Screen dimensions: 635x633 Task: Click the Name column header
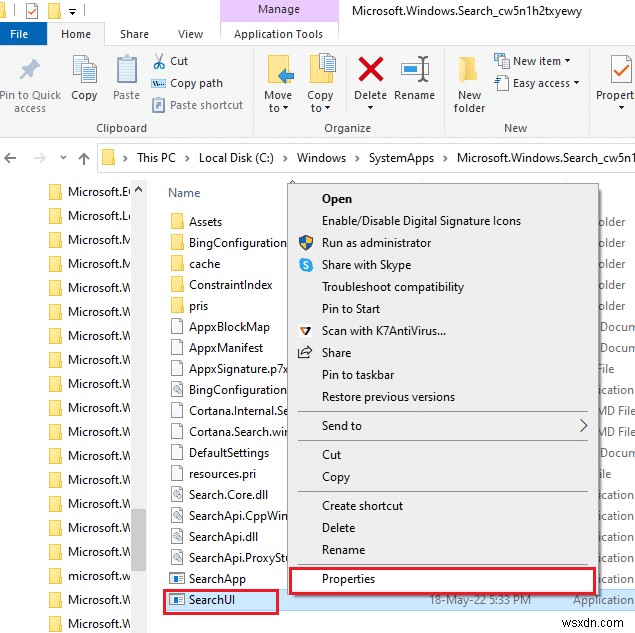(x=184, y=193)
